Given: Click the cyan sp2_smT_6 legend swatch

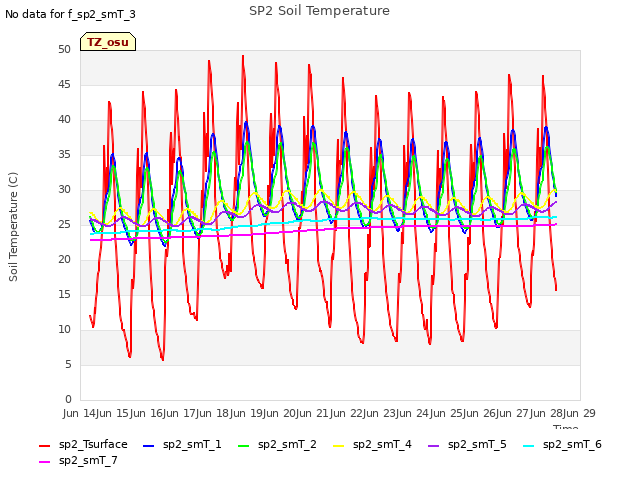Looking at the screenshot, I should [529, 446].
